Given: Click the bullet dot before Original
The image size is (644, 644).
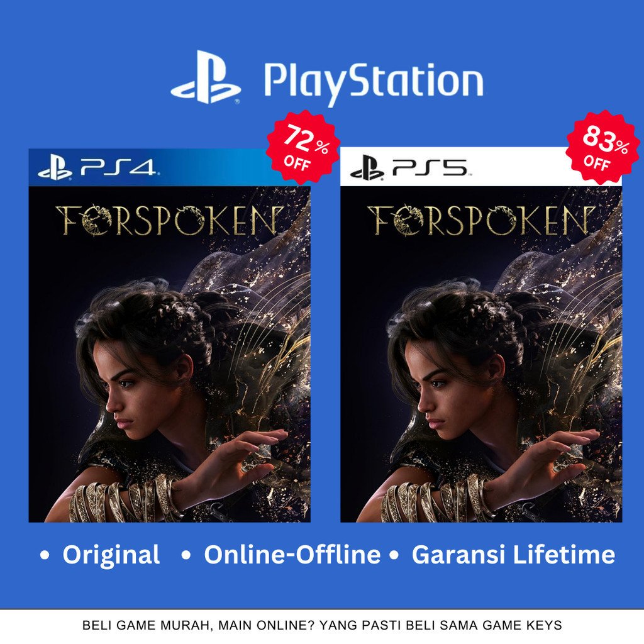Looking at the screenshot, I should pyautogui.click(x=45, y=556).
